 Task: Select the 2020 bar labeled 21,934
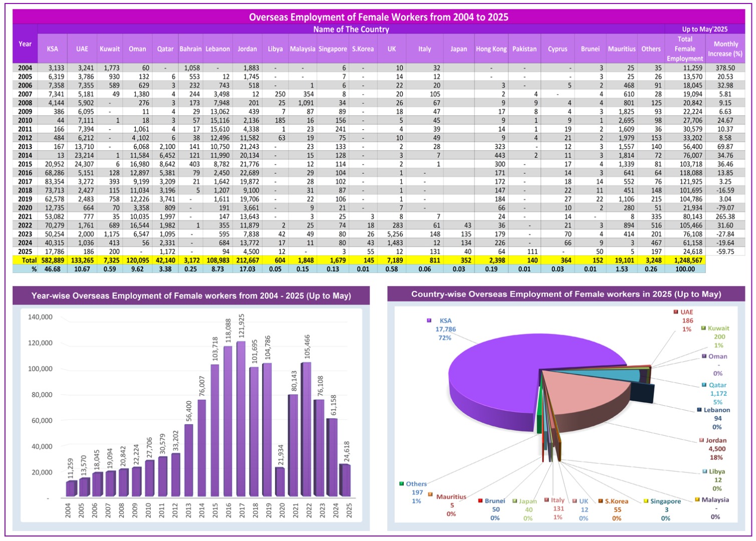click(x=281, y=482)
